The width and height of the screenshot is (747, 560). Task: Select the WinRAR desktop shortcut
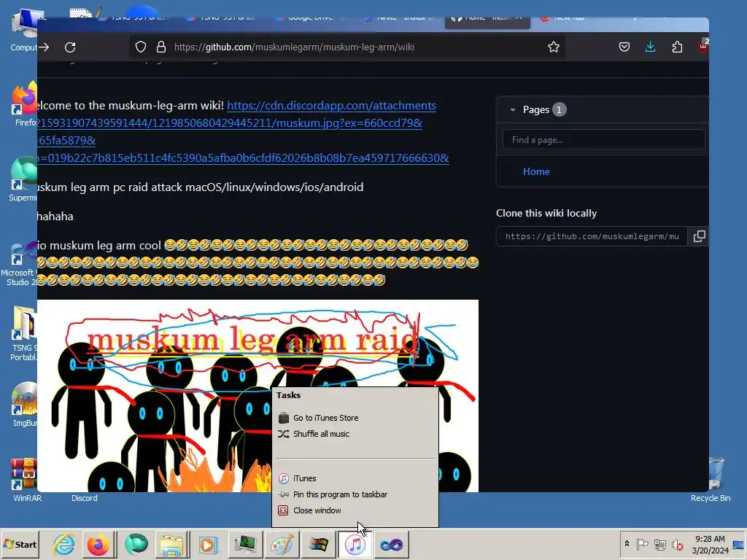pyautogui.click(x=27, y=480)
